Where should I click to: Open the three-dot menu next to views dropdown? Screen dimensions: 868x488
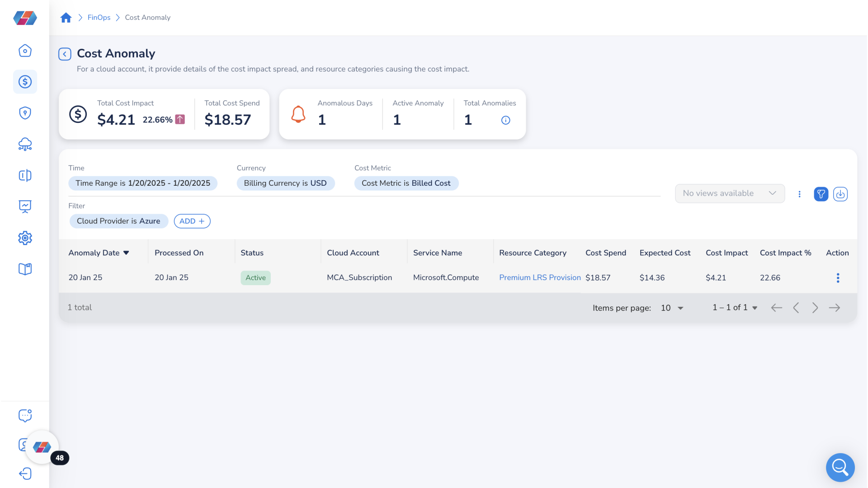tap(799, 194)
